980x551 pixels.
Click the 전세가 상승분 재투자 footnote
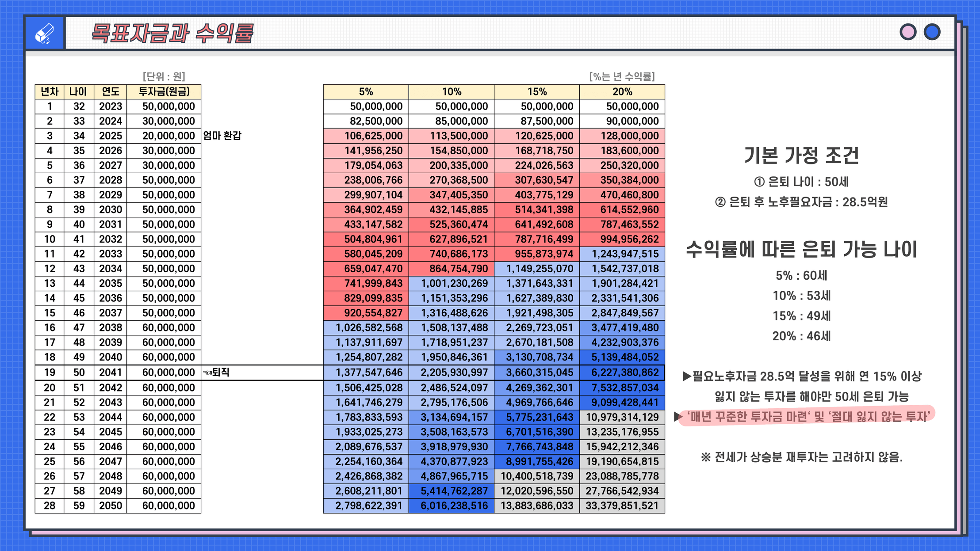(801, 457)
